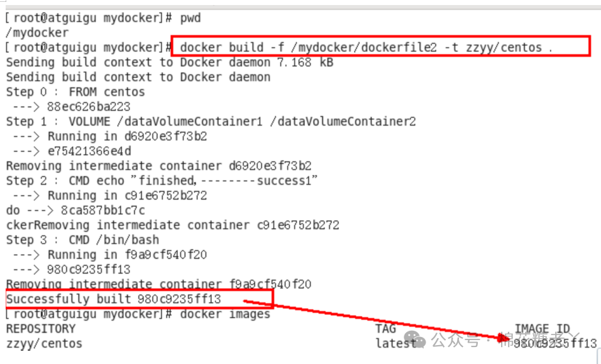Click the red-boxed docker build command
Viewport: 601px width, 364px height.
pyautogui.click(x=380, y=47)
